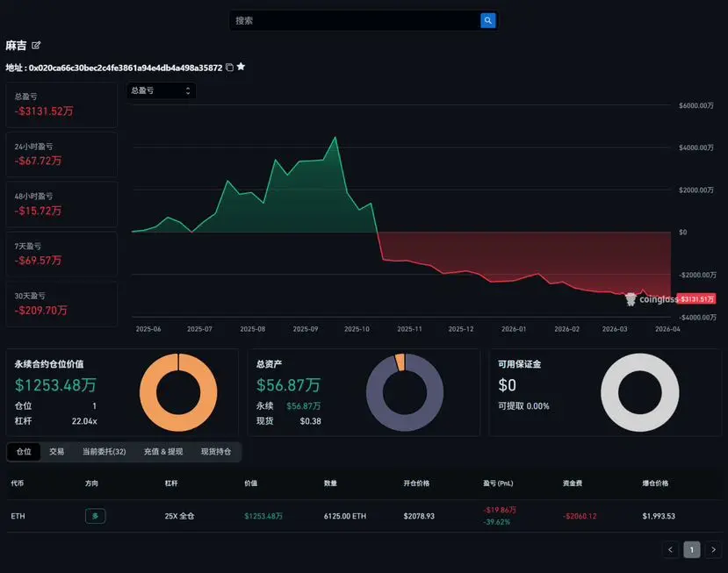Click the 可提取 0.00% text
Image resolution: width=728 pixels, height=573 pixels.
523,406
